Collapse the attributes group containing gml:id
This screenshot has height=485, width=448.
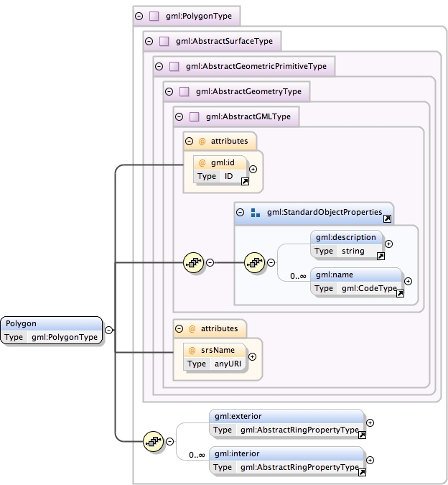[x=189, y=142]
